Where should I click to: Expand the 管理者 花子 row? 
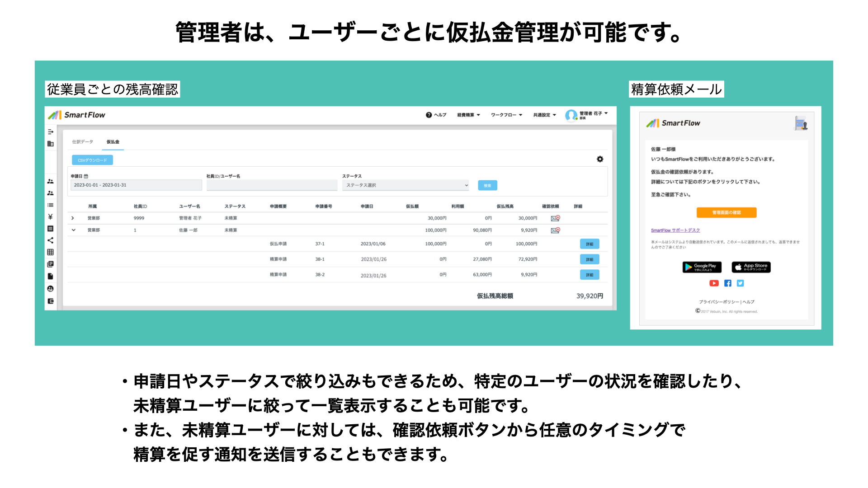click(72, 218)
